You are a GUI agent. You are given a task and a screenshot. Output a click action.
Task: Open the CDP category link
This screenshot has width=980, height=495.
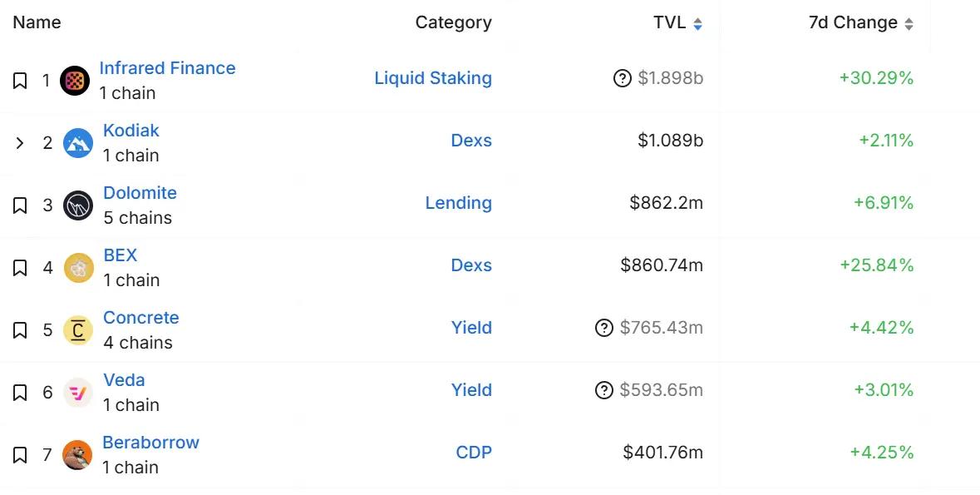474,453
